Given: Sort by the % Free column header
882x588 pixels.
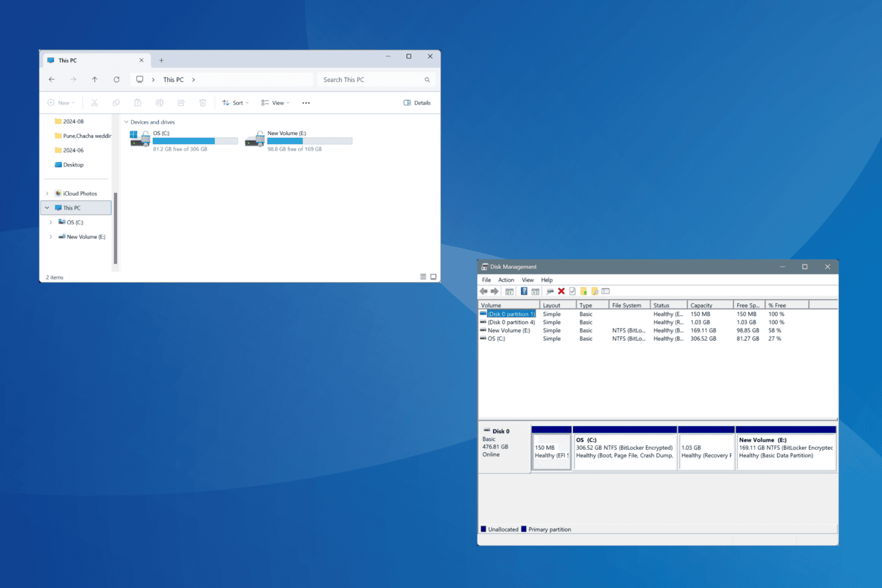Looking at the screenshot, I should 787,305.
